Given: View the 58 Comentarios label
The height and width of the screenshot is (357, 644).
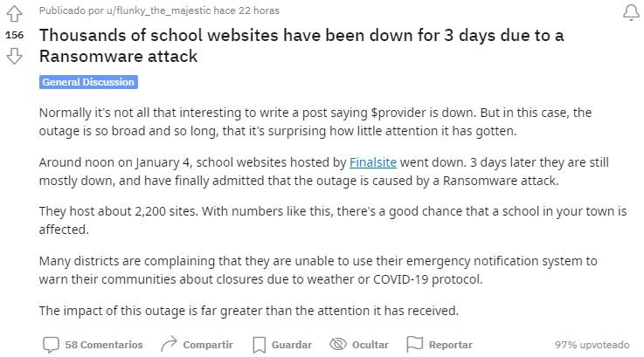Looking at the screenshot, I should (x=104, y=345).
